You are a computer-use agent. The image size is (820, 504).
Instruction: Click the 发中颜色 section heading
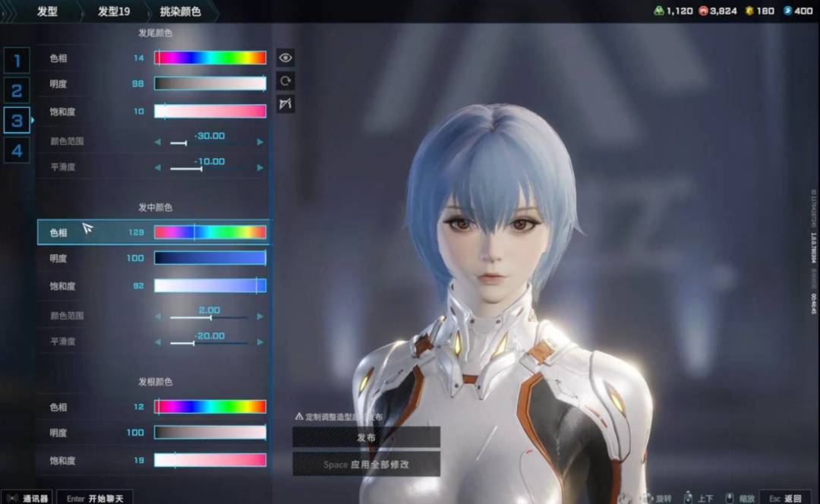click(x=155, y=207)
